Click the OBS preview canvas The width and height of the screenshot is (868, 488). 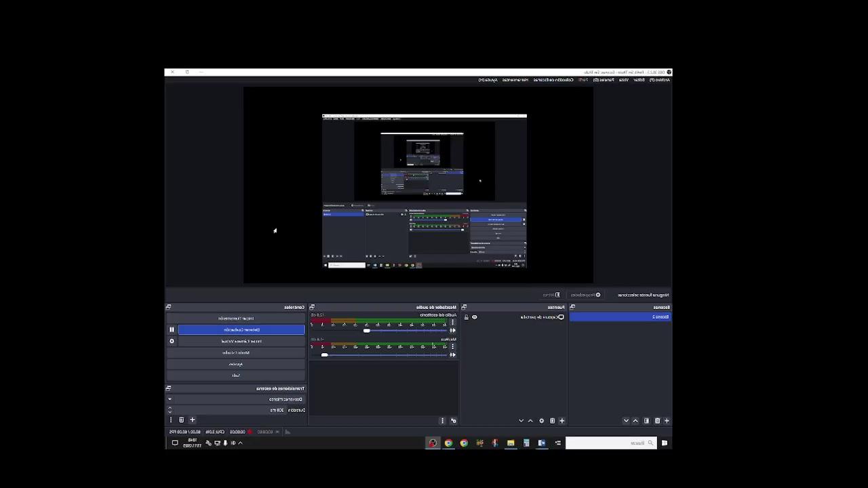(418, 185)
